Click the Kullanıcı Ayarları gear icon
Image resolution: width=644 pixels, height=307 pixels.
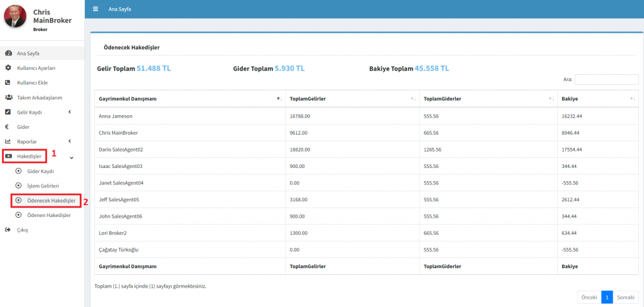coord(8,68)
